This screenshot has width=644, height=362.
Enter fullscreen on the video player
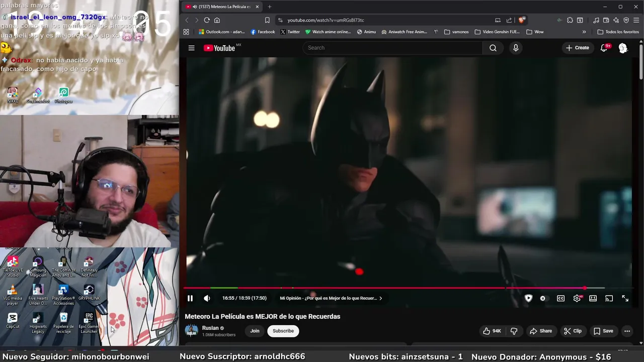tap(625, 298)
